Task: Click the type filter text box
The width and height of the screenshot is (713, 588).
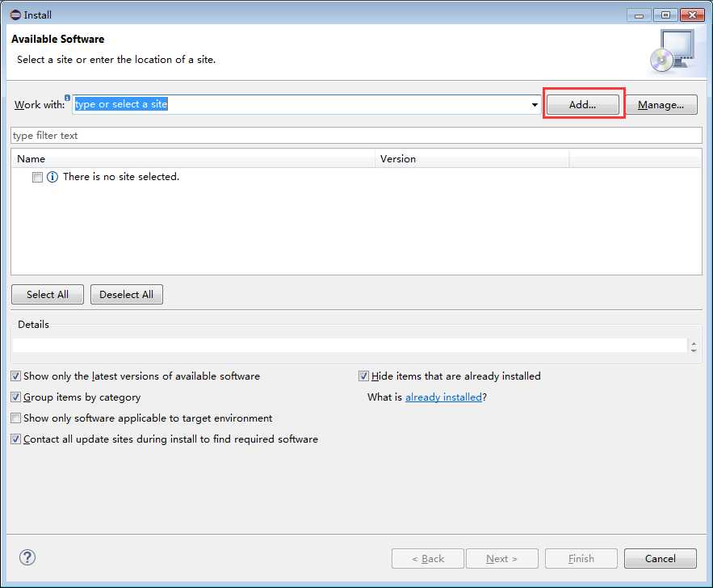Action: (x=356, y=136)
